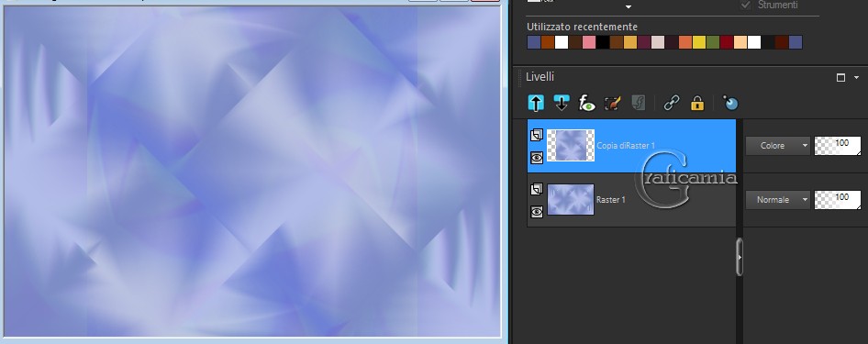Click the blue magnifier layers icon

point(730,103)
